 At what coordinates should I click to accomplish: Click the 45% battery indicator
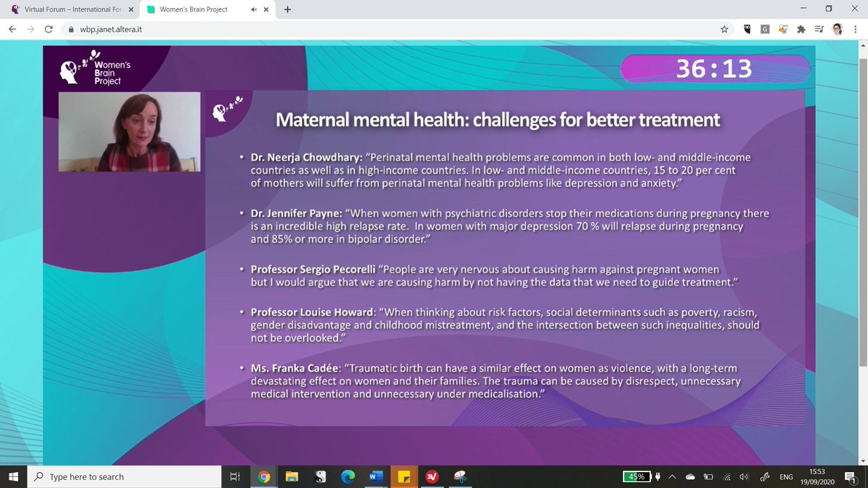point(637,476)
